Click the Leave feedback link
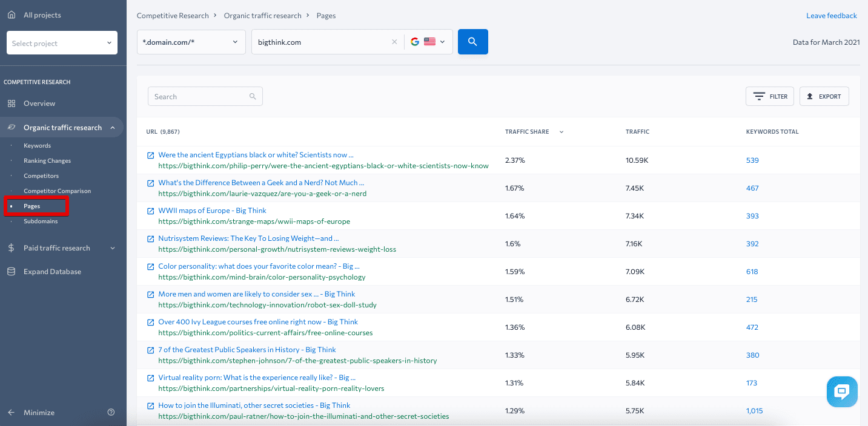868x426 pixels. pos(832,16)
